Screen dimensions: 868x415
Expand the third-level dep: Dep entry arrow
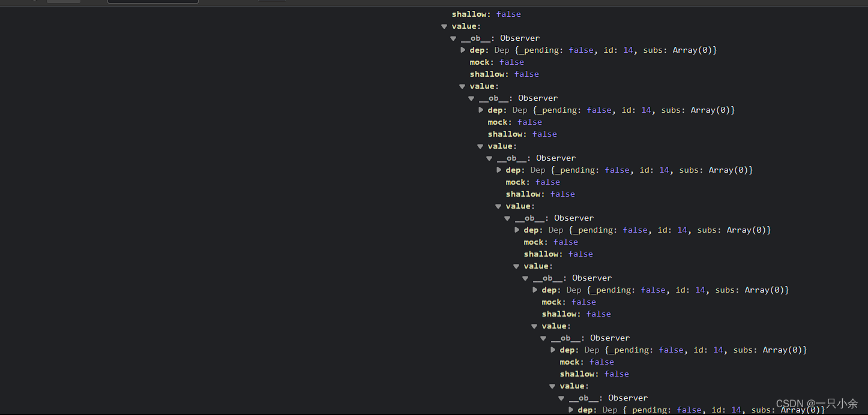point(499,170)
